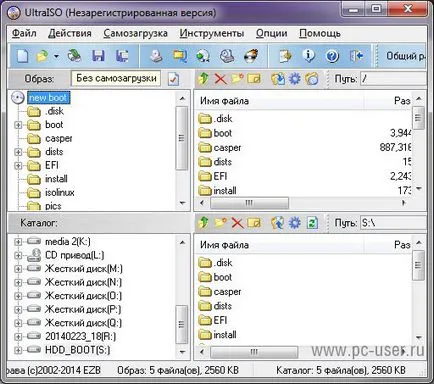Click the New Folder icon in image pane
434x384 pixels.
point(237,79)
